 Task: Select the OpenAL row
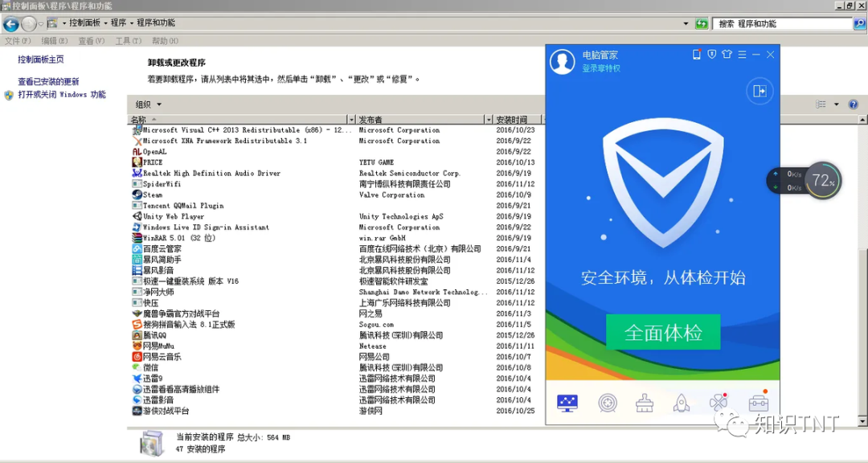337,152
